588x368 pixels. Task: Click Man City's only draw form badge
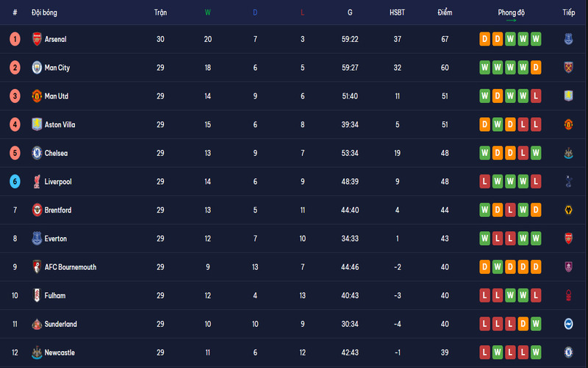536,68
